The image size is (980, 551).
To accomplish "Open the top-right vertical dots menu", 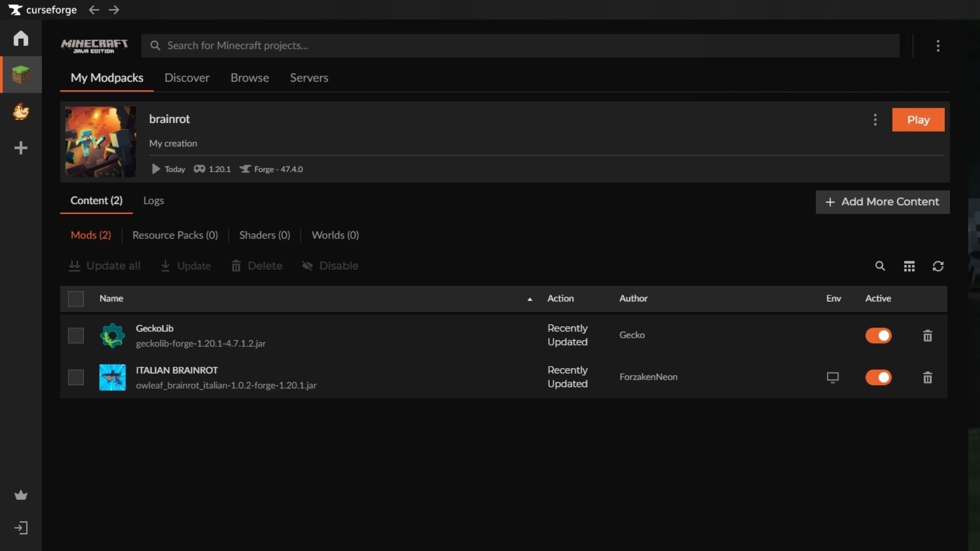I will click(938, 46).
